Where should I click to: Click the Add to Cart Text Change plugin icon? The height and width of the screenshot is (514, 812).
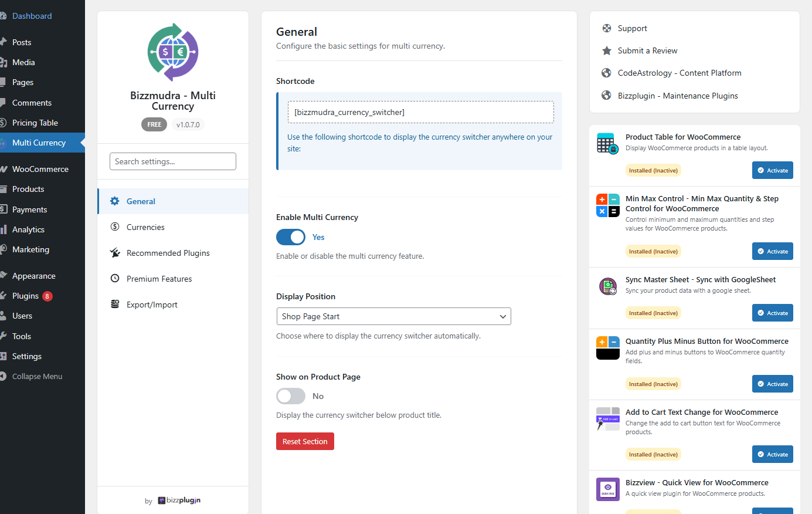click(x=608, y=419)
